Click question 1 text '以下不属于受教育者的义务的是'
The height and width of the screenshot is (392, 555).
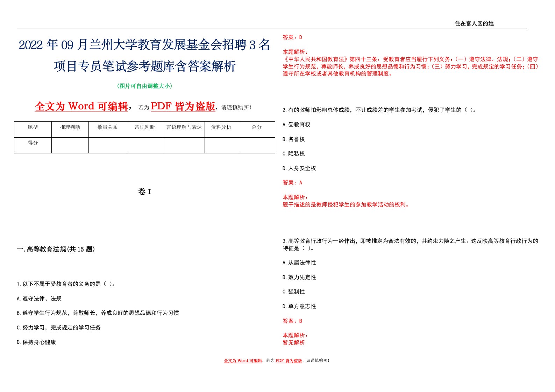coord(66,284)
